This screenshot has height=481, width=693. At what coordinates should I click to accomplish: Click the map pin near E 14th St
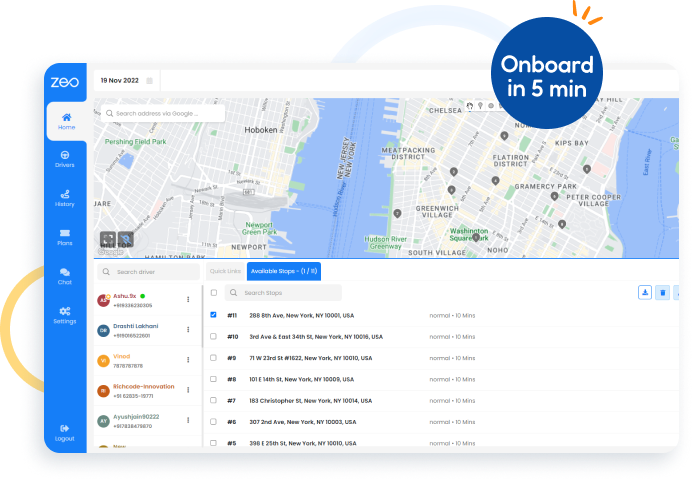(x=562, y=224)
